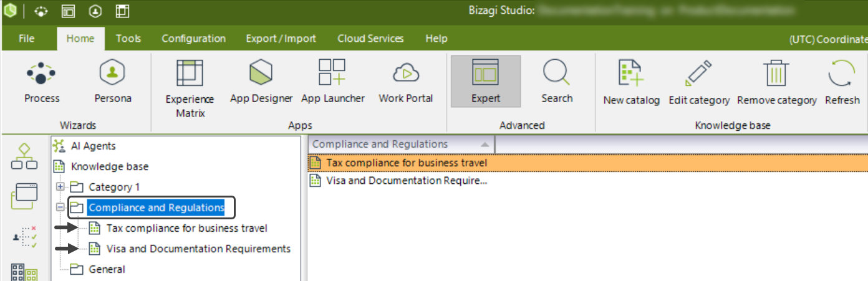Open the Tools ribbon tab
Screen dimensions: 868x281
click(128, 39)
